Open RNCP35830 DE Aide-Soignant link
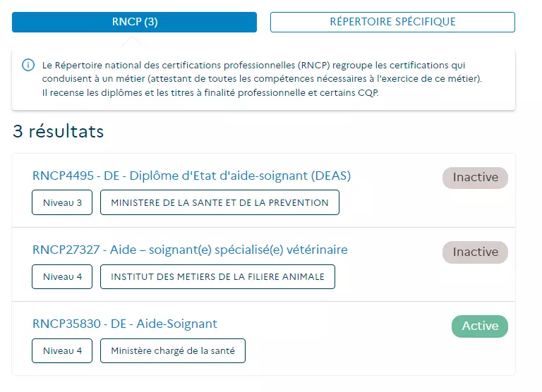Viewport: 542px width, 392px height. coord(125,324)
